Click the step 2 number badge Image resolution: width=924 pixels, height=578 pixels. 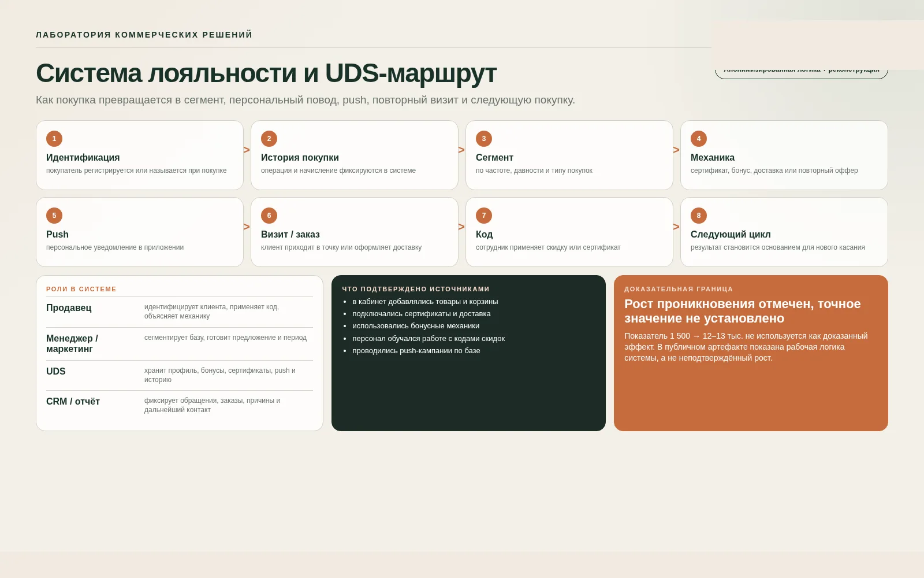269,139
